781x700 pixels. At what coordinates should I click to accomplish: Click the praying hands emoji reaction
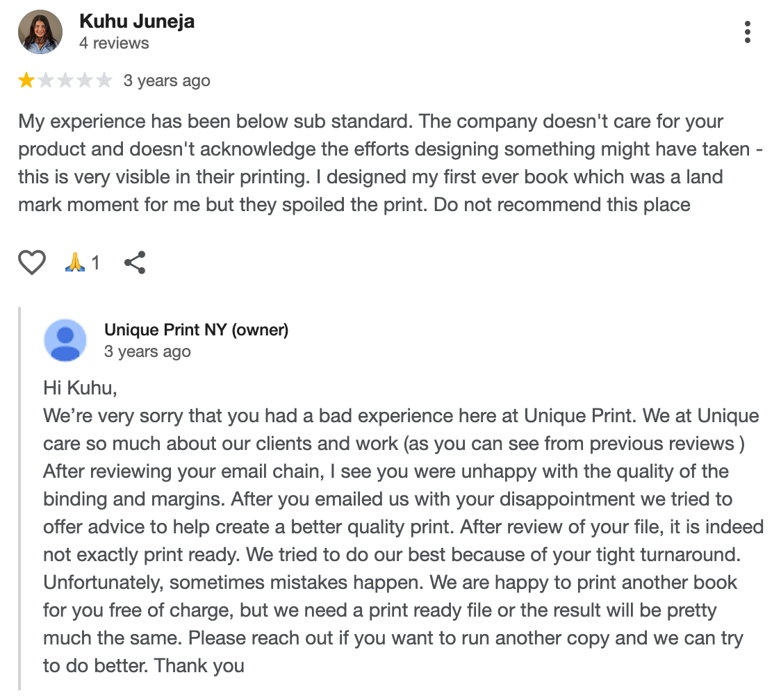tap(74, 262)
